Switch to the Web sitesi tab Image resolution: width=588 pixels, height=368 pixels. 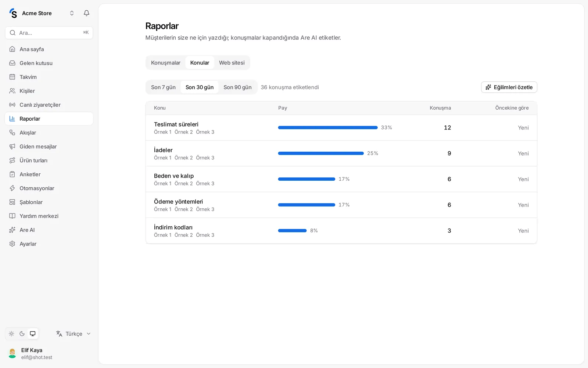click(232, 63)
